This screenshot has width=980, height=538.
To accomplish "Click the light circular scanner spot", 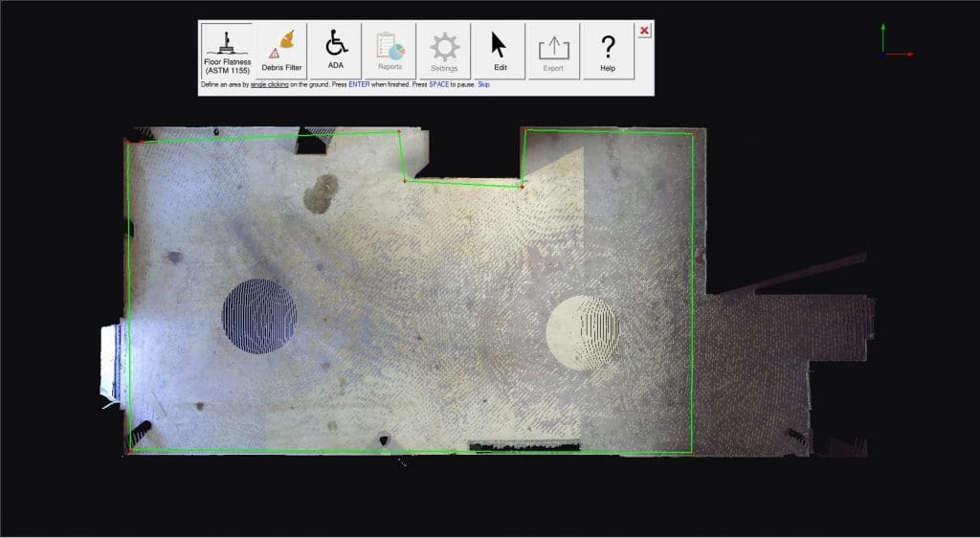I will point(583,333).
